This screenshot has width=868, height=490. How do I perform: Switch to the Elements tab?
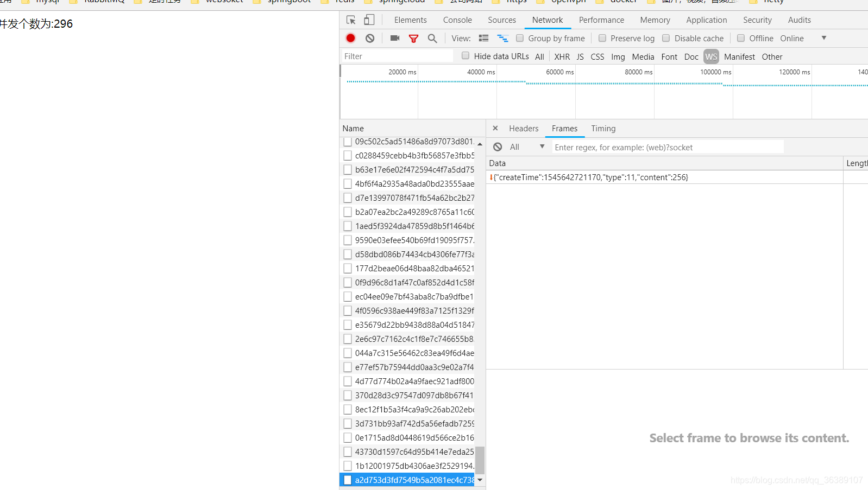411,20
